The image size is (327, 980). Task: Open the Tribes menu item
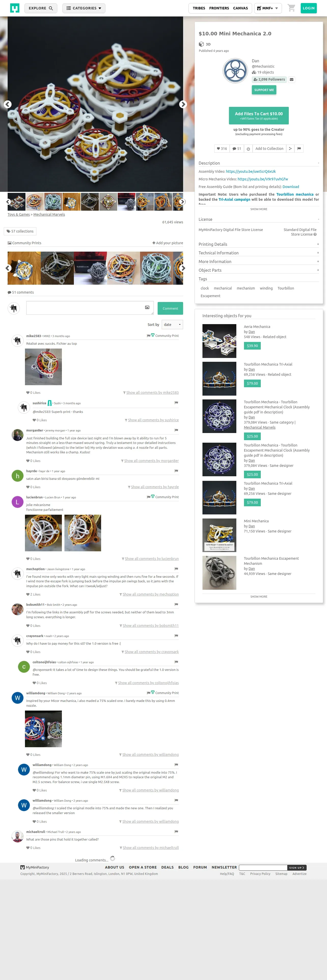point(199,8)
